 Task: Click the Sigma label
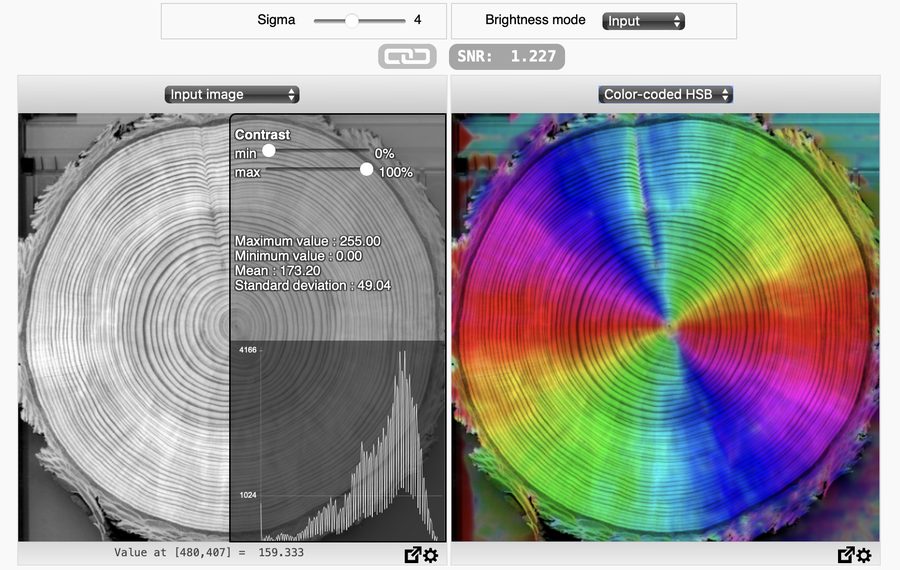(x=276, y=20)
